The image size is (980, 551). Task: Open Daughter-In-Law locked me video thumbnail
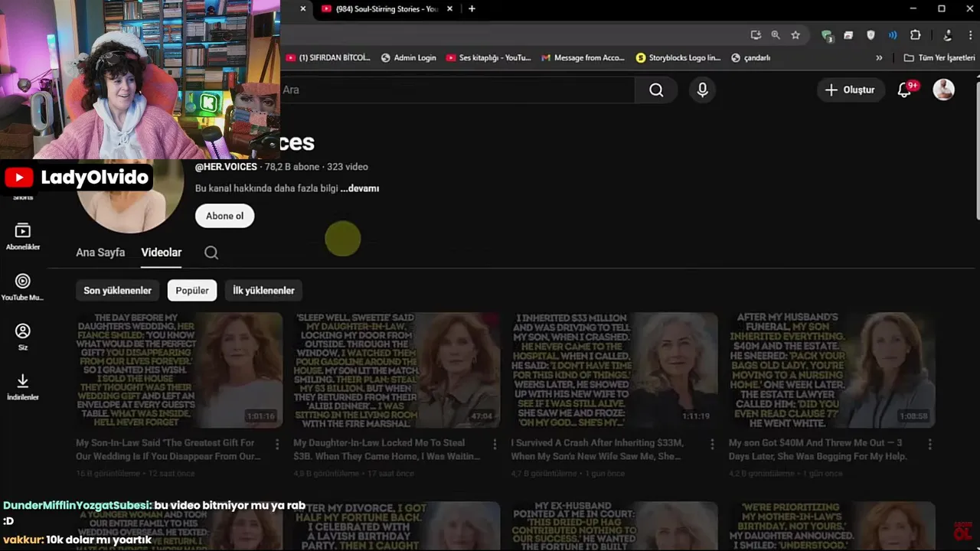pyautogui.click(x=397, y=370)
